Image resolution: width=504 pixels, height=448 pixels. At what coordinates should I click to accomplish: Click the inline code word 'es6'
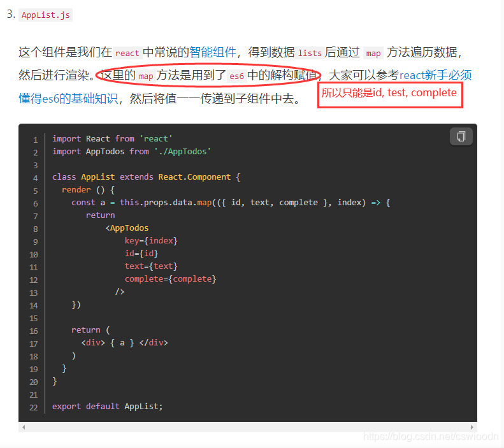[236, 76]
